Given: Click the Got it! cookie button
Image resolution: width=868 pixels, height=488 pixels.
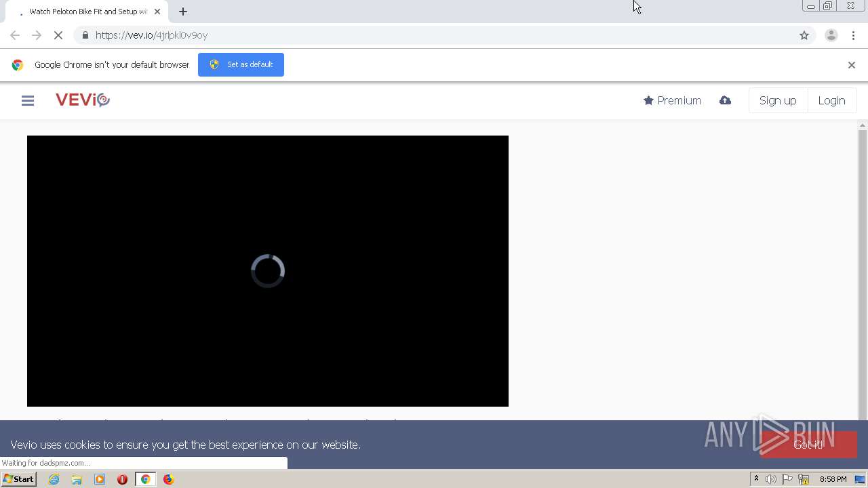Looking at the screenshot, I should [808, 445].
